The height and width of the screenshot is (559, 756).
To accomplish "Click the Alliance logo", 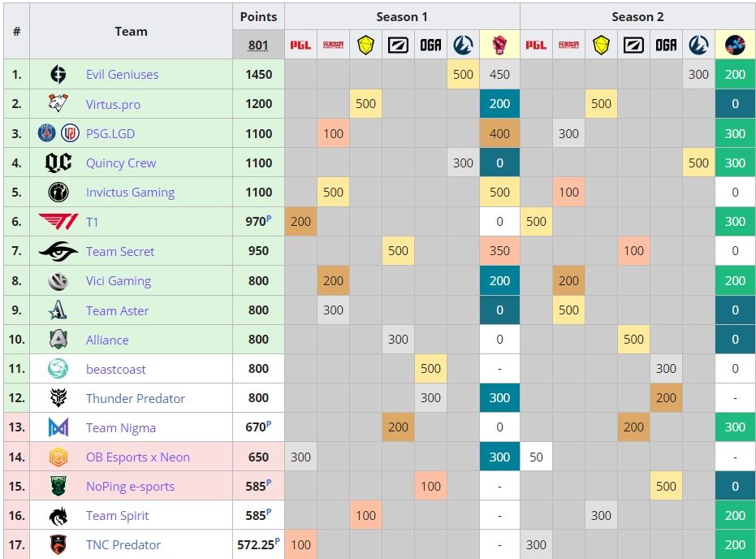I will coord(58,340).
